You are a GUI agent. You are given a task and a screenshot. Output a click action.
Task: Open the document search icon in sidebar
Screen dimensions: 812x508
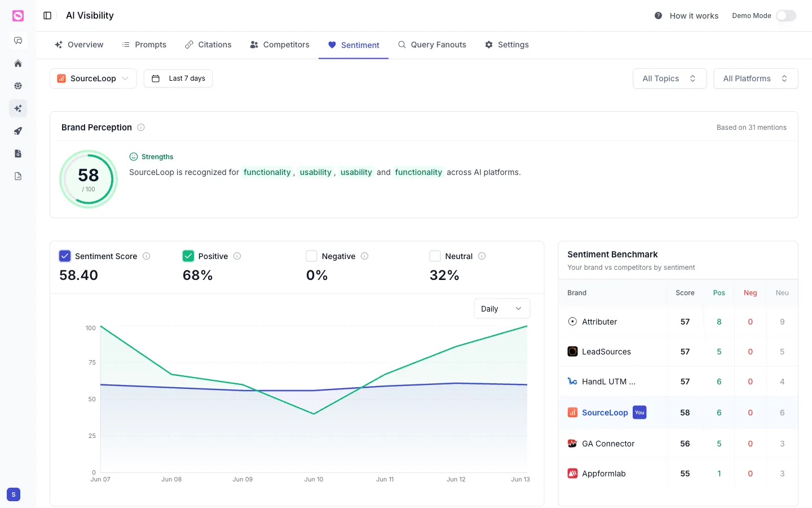[18, 154]
